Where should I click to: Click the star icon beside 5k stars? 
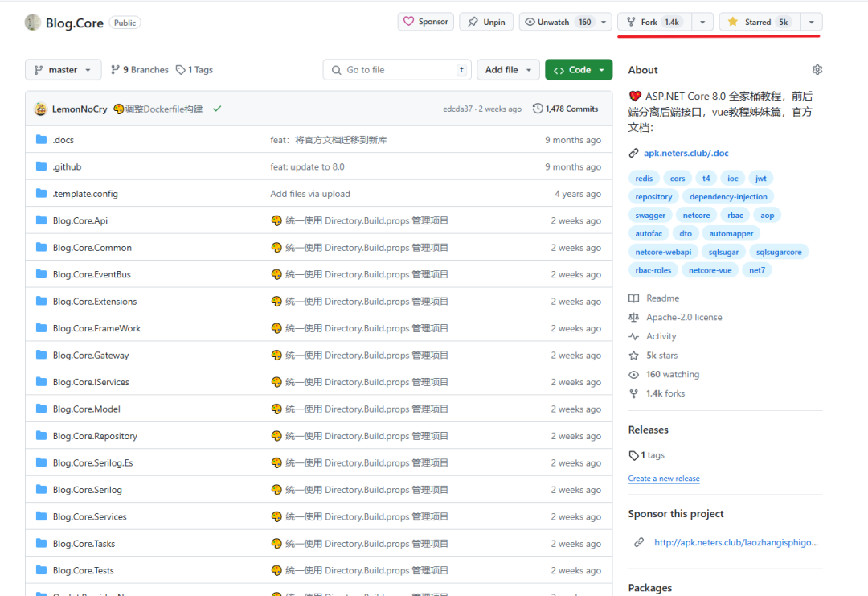click(634, 356)
